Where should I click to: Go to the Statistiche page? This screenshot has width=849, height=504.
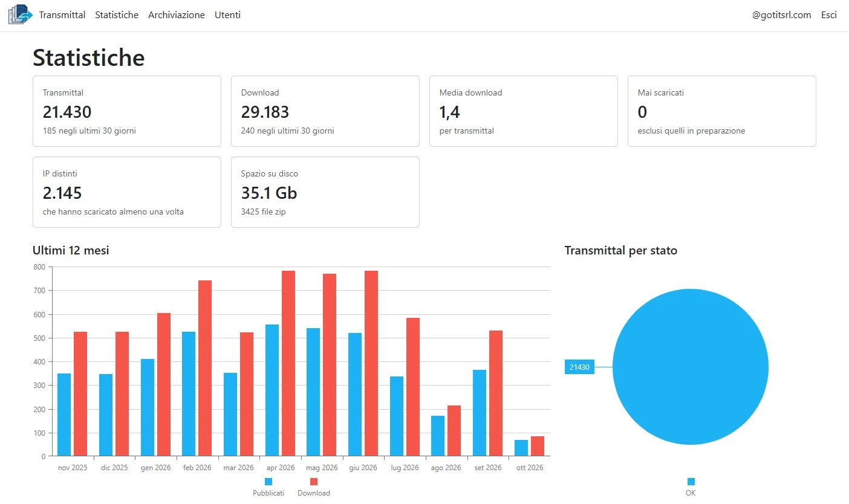117,15
